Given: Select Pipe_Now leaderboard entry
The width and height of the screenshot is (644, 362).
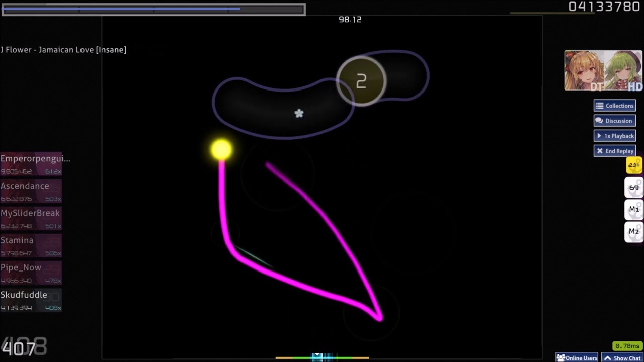Looking at the screenshot, I should (31, 273).
